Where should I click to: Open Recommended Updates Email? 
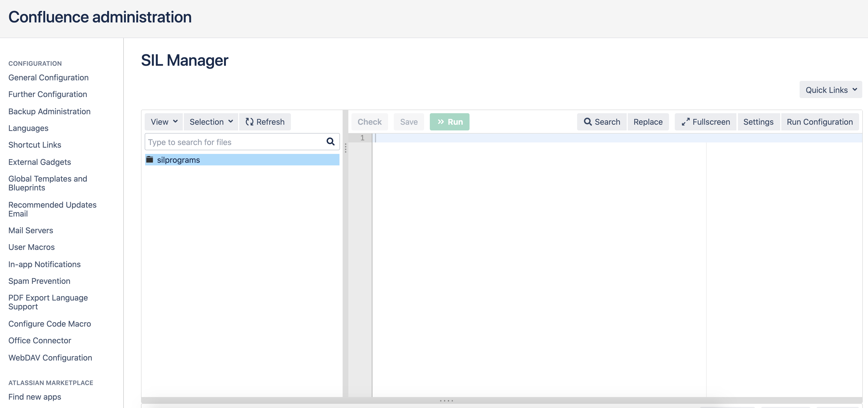[x=52, y=209]
